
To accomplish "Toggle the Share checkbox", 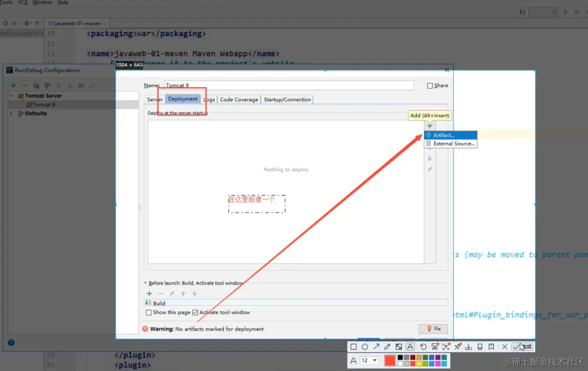I will (x=430, y=86).
